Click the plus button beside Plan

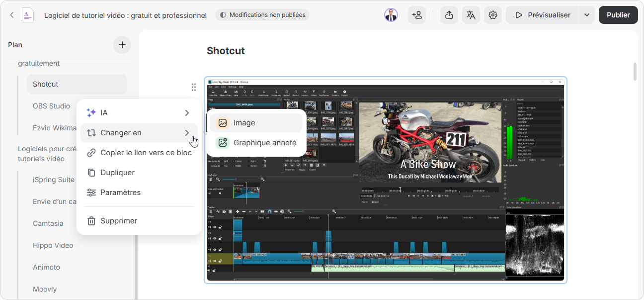coord(122,45)
